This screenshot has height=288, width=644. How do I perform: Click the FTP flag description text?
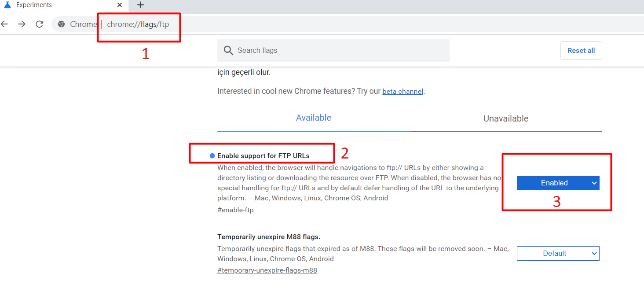(359, 183)
